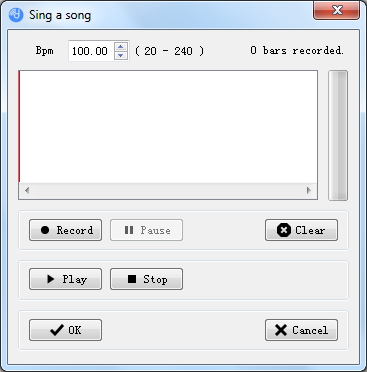Viewport: 367px width, 372px height.
Task: Increase Bpm with the up arrow
Action: point(121,46)
